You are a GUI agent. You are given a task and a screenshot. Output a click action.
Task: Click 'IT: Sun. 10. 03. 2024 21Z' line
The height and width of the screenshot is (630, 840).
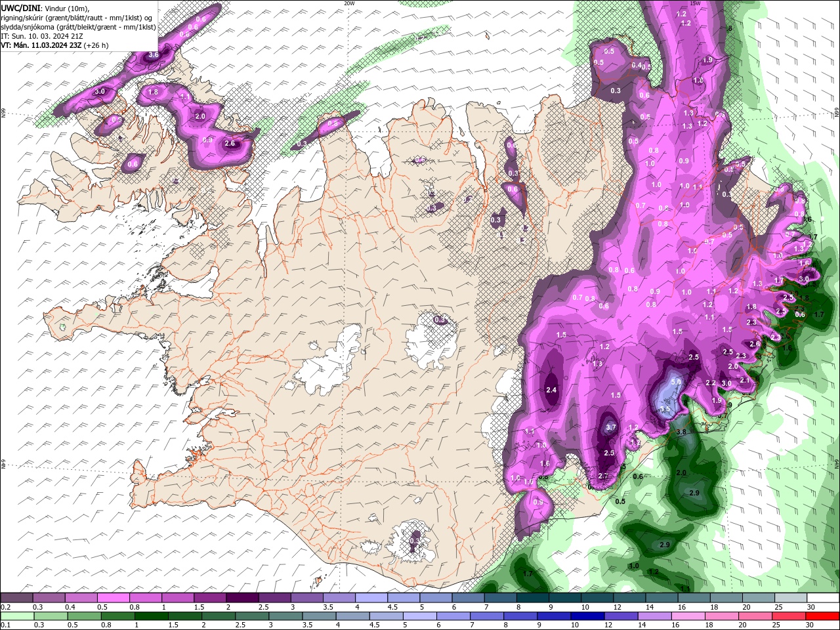pyautogui.click(x=42, y=36)
